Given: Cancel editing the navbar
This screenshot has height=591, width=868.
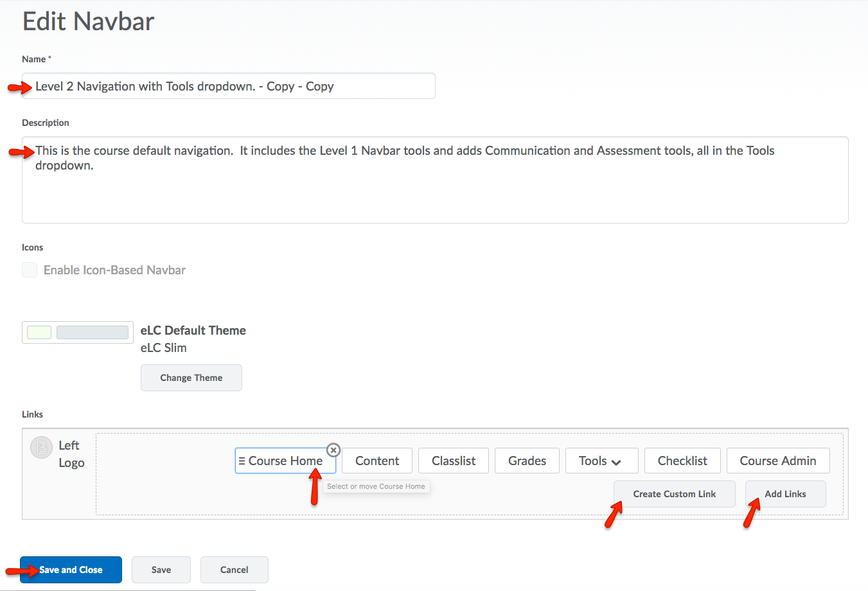Looking at the screenshot, I should pyautogui.click(x=234, y=570).
